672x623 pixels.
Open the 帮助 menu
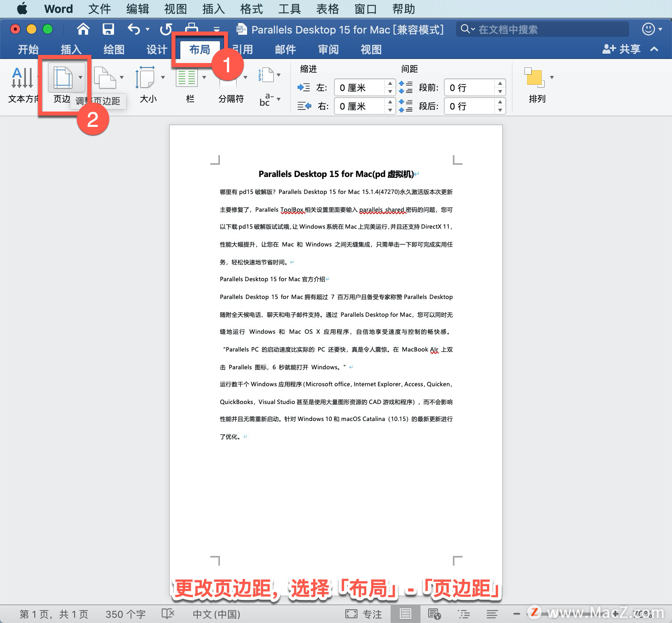click(x=404, y=9)
